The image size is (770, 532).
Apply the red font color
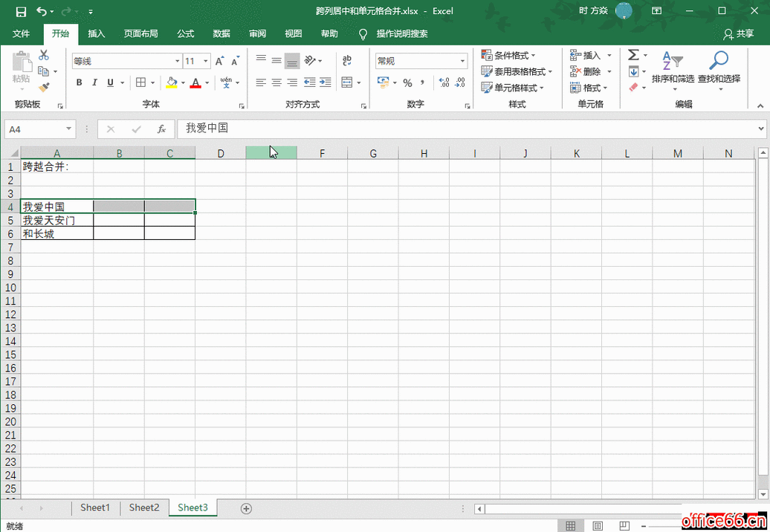point(195,82)
